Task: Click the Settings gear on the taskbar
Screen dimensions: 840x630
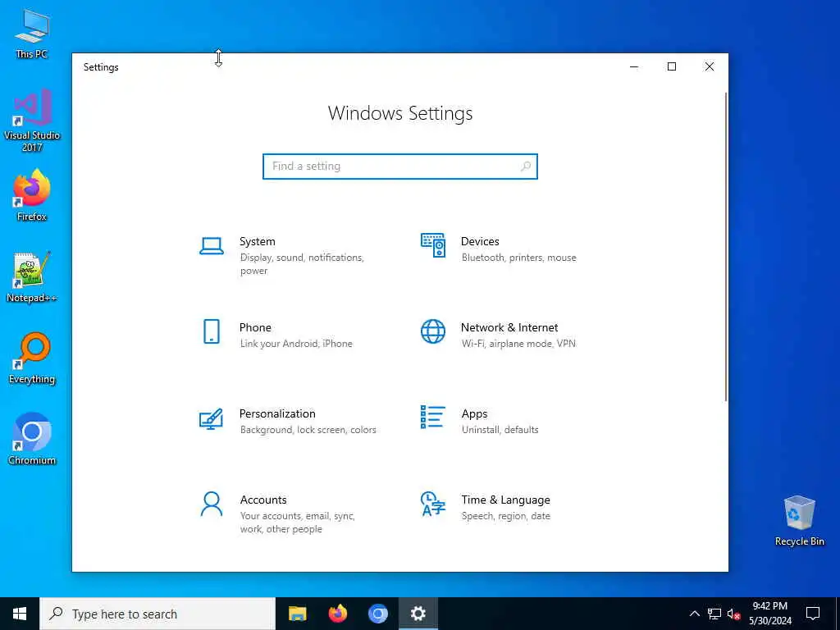Action: click(x=418, y=614)
